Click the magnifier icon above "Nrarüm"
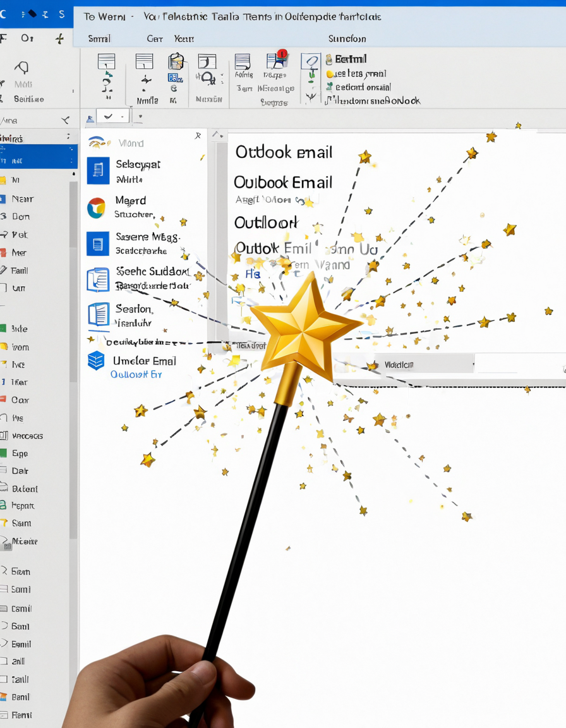The height and width of the screenshot is (728, 566). pyautogui.click(x=208, y=78)
